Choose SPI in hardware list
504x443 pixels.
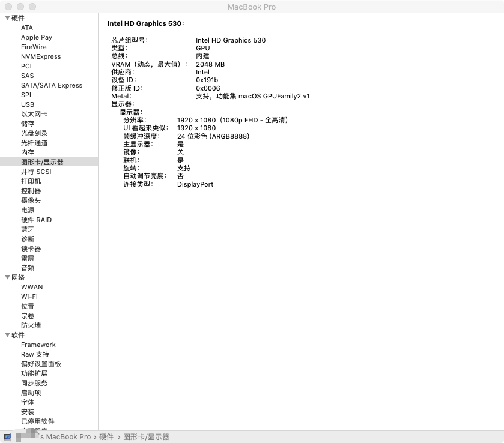point(26,95)
